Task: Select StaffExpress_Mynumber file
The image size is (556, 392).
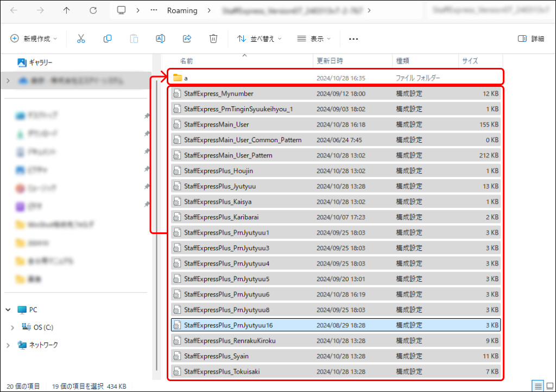Action: pyautogui.click(x=336, y=93)
